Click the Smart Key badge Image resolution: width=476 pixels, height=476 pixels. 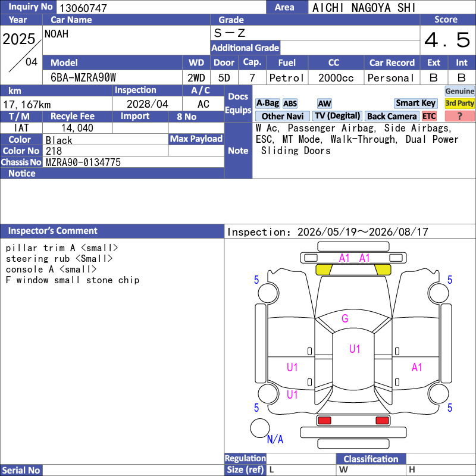pos(415,104)
